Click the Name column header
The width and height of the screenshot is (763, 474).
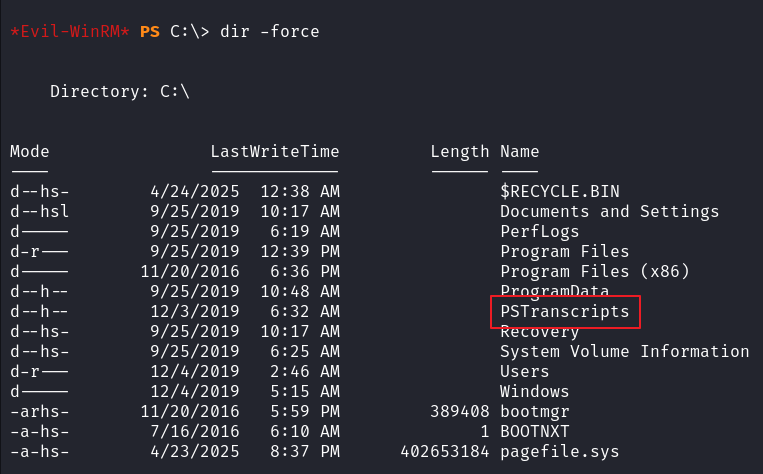(x=520, y=152)
